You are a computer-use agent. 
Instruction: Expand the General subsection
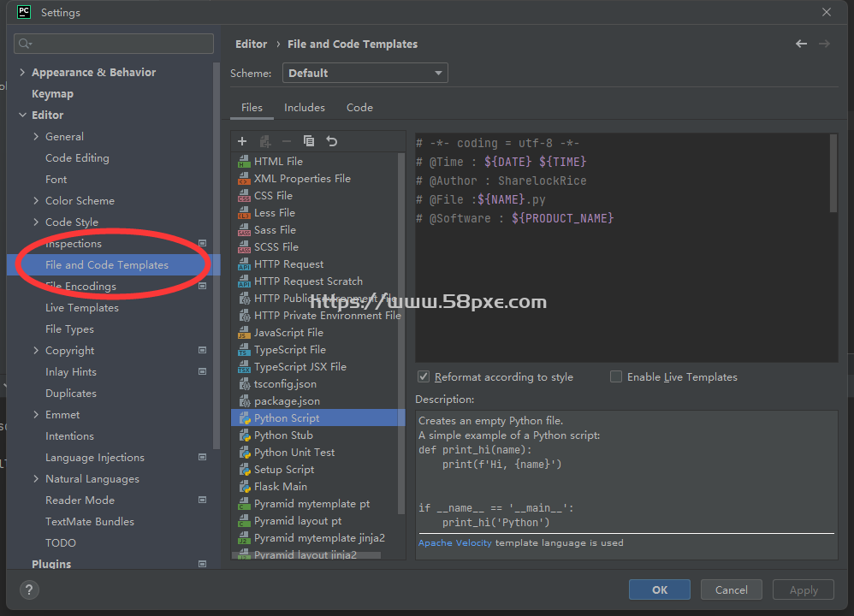tap(36, 136)
